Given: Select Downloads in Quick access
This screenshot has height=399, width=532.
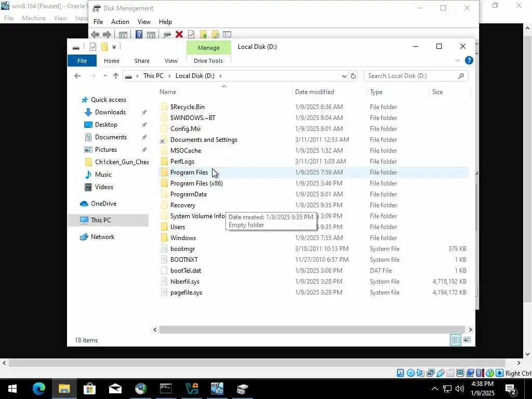Looking at the screenshot, I should coord(110,112).
